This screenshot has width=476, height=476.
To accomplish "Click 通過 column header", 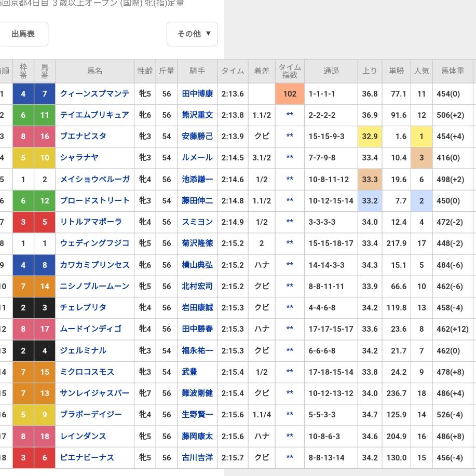I will 331,71.
